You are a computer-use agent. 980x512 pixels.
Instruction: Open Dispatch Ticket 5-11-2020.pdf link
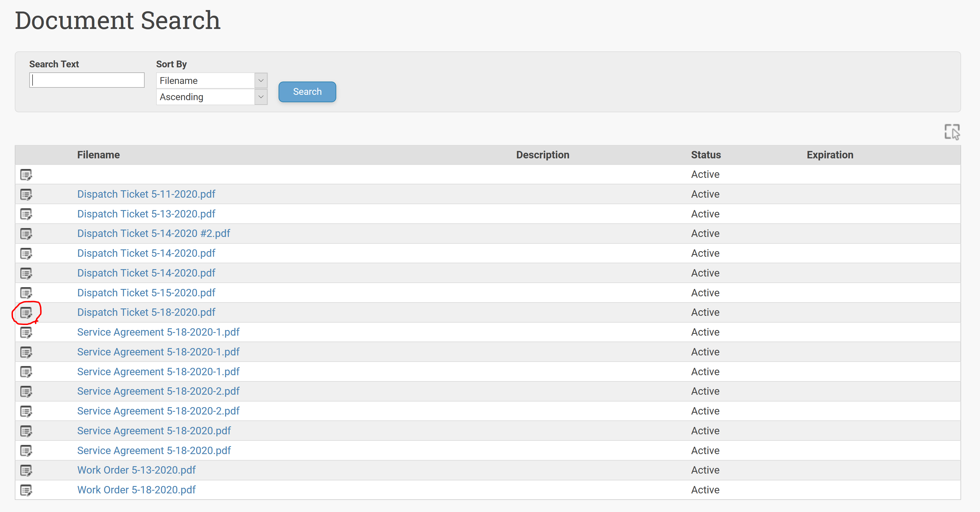(146, 194)
